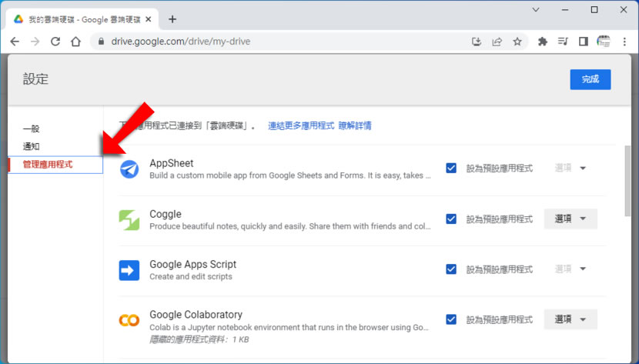Reload the page with the refresh icon
Viewport: 639px width, 364px height.
55,42
